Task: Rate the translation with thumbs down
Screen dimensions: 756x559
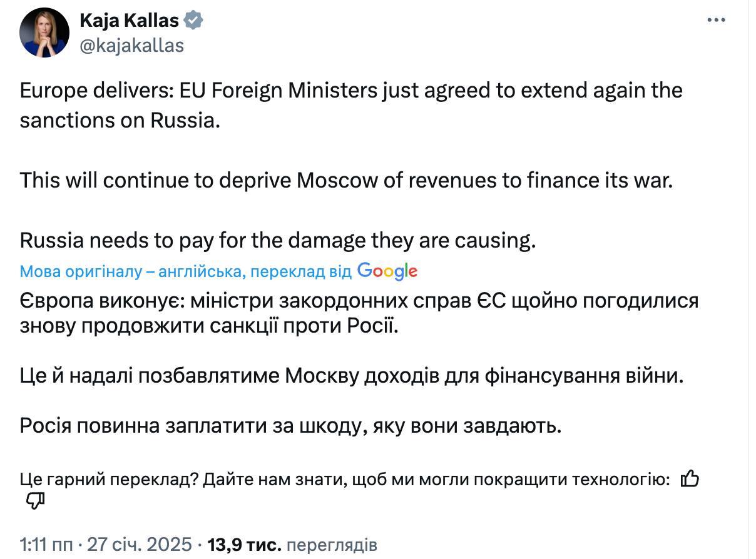Action: pos(36,501)
